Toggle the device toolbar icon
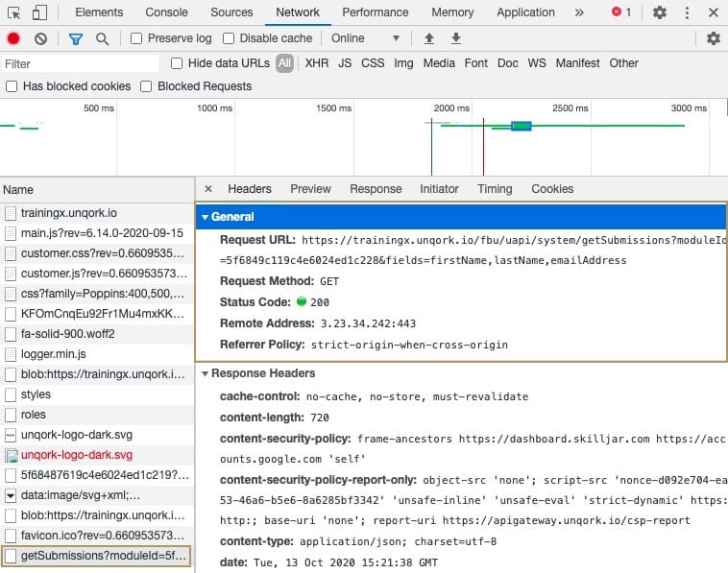This screenshot has height=573, width=728. pyautogui.click(x=39, y=12)
